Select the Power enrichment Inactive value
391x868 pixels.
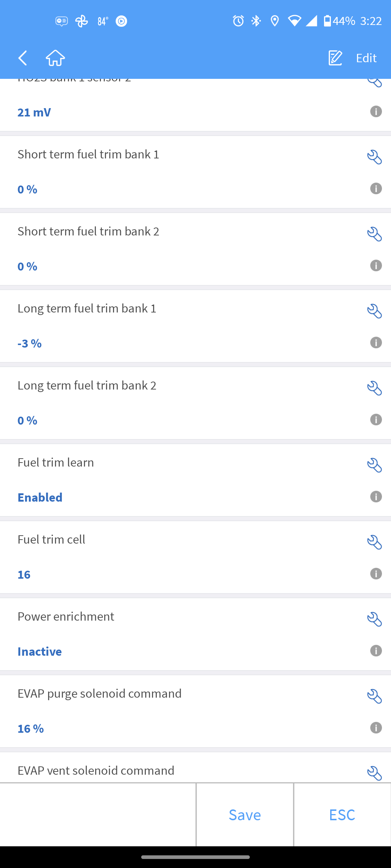(x=39, y=651)
